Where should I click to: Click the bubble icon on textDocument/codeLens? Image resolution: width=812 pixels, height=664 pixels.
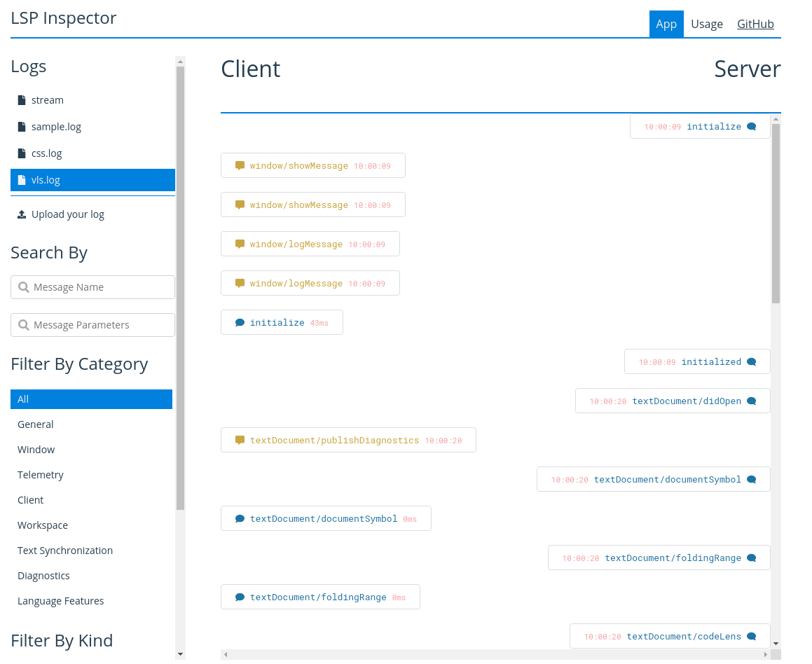(752, 637)
